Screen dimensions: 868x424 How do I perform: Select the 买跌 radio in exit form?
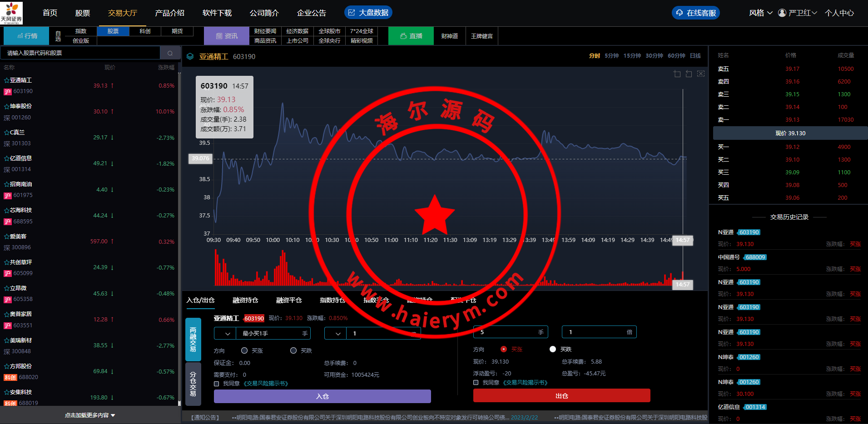(553, 349)
